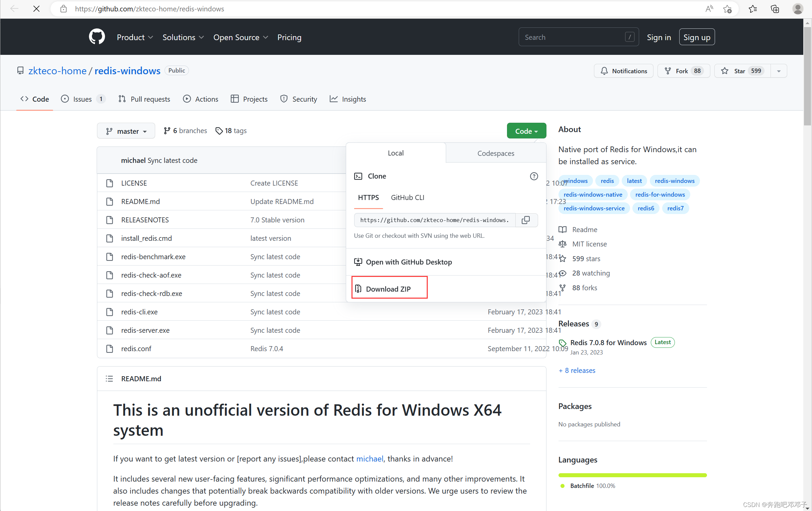Switch to the Projects tab
The height and width of the screenshot is (511, 812).
249,99
